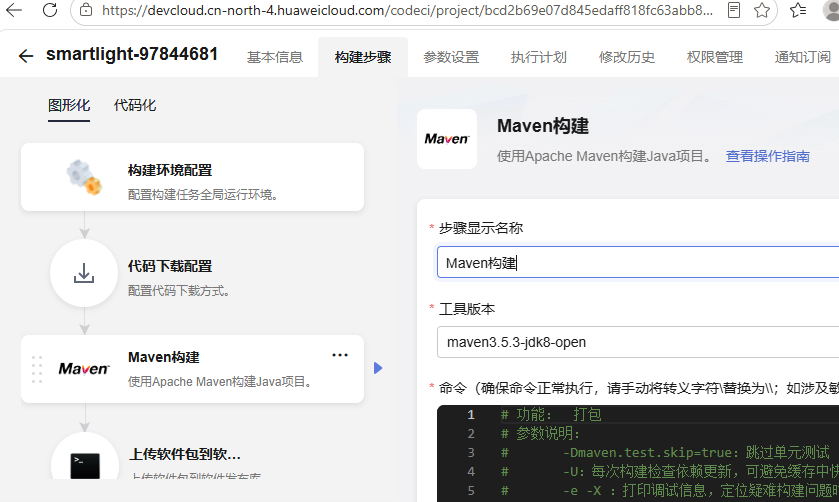Screen dimensions: 839x502
Task: Click the large Maven logo in detail panel
Action: (447, 139)
